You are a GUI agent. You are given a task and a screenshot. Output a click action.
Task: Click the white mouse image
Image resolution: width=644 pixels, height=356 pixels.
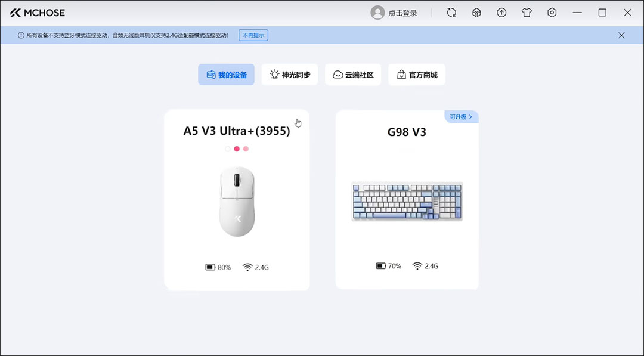click(x=237, y=201)
